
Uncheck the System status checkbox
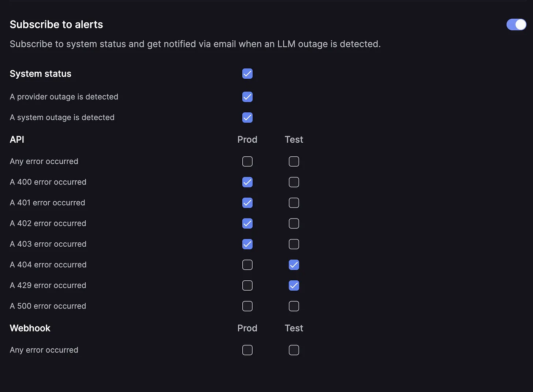click(x=247, y=74)
